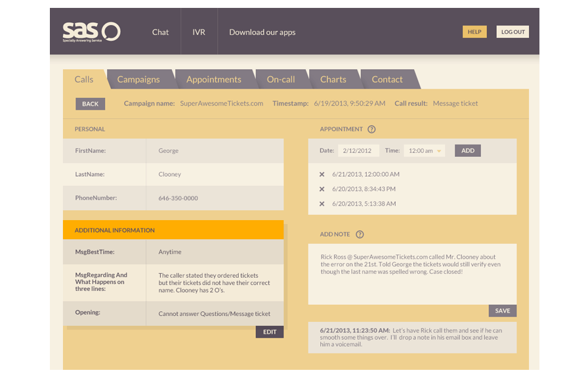
Task: Click the ADD button for a new appointment
Action: 467,150
